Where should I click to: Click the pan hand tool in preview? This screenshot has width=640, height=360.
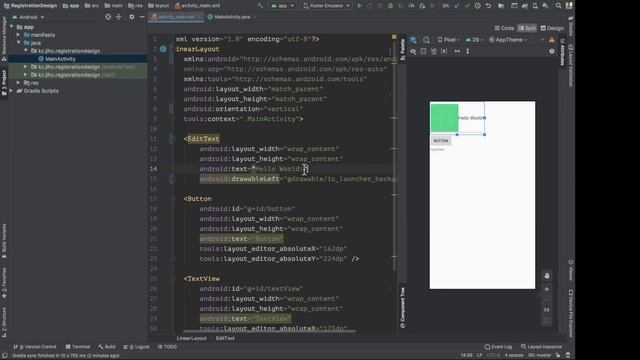547,276
